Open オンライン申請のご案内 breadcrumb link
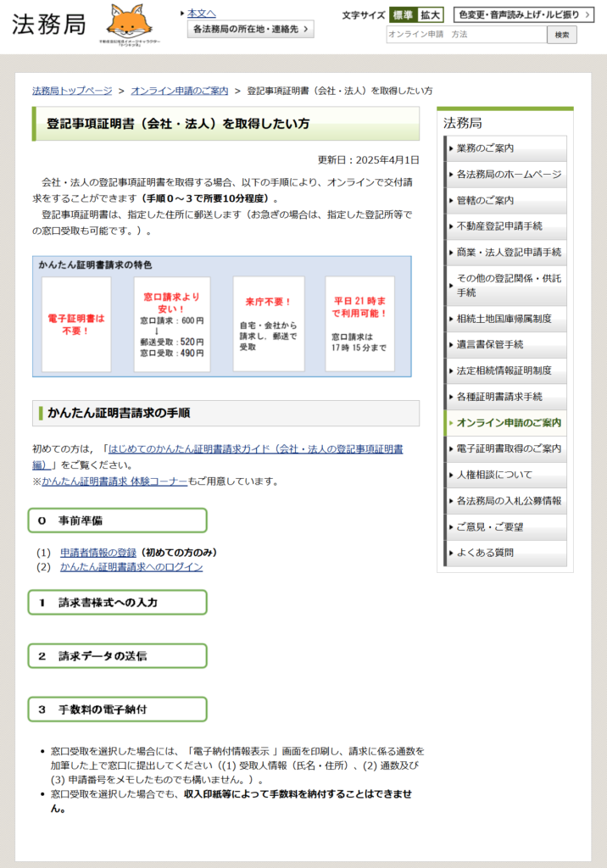The image size is (607, 868). point(179,91)
